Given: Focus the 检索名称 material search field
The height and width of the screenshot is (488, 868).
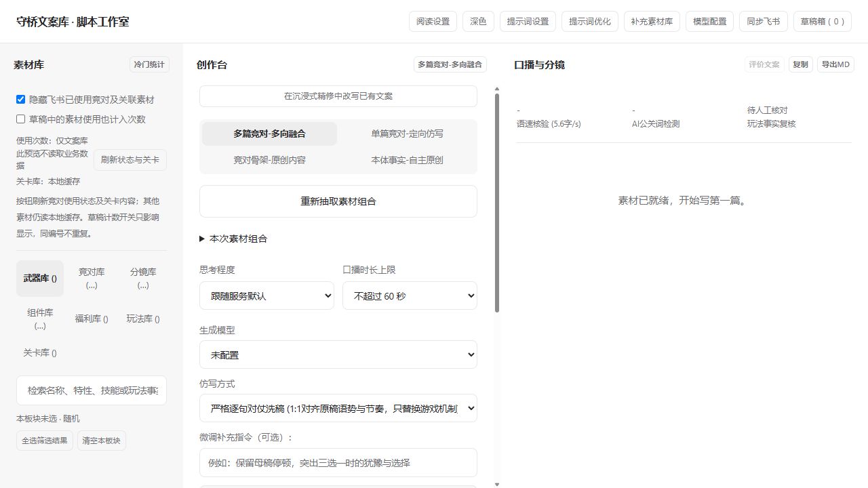Looking at the screenshot, I should [92, 390].
